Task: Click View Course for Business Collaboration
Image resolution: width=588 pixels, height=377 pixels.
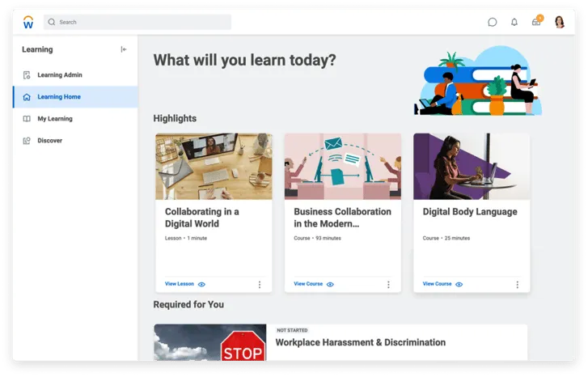Action: point(308,284)
